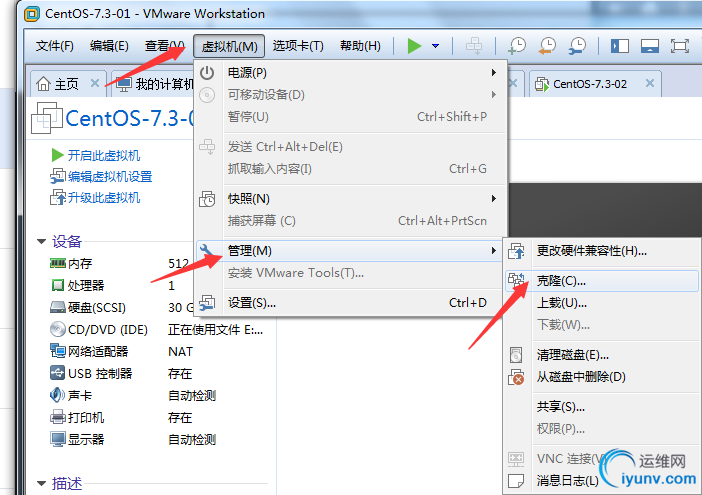Select 清理磁盘(E)... in the submenu
The height and width of the screenshot is (495, 702).
coord(602,355)
